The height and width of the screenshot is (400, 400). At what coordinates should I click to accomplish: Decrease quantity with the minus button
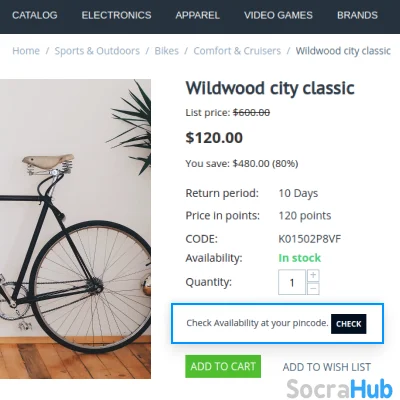pos(313,288)
